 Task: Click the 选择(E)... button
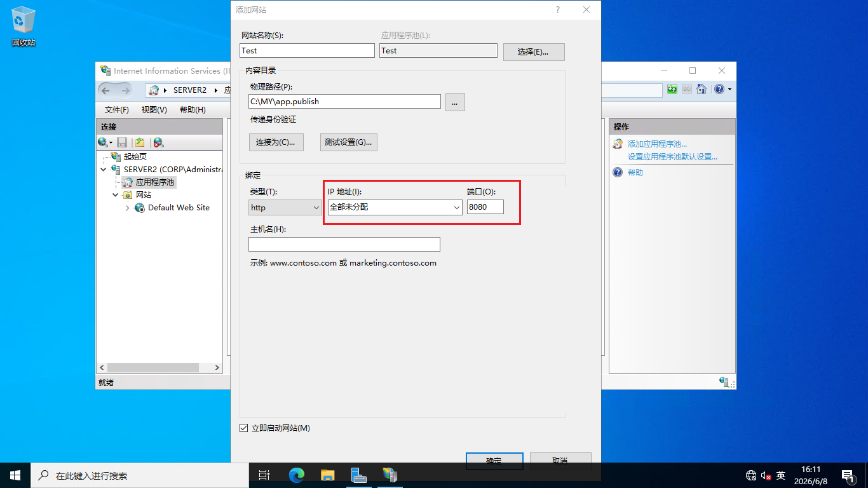pyautogui.click(x=534, y=51)
